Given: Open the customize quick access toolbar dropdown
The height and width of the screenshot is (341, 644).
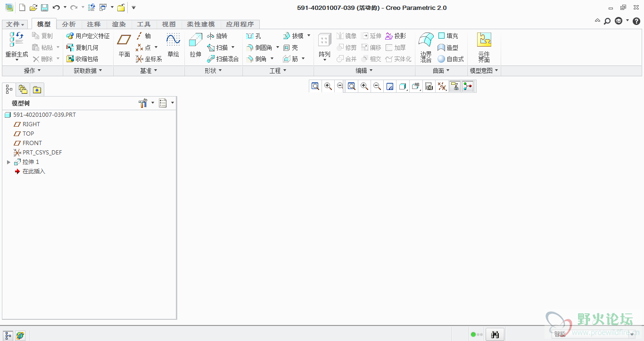Looking at the screenshot, I should [x=133, y=8].
